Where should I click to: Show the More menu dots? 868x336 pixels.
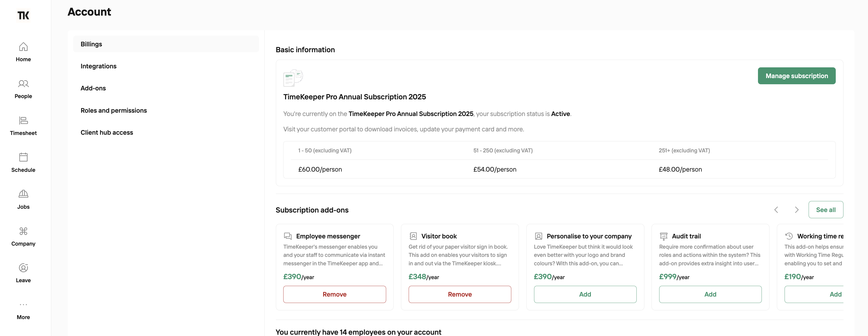point(23,304)
